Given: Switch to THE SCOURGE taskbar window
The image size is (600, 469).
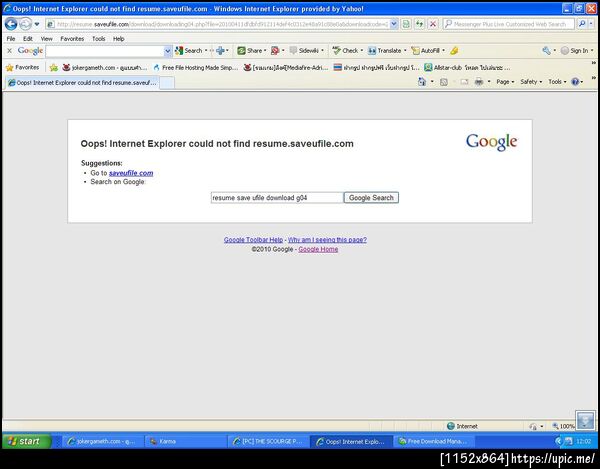Looking at the screenshot, I should click(x=268, y=441).
